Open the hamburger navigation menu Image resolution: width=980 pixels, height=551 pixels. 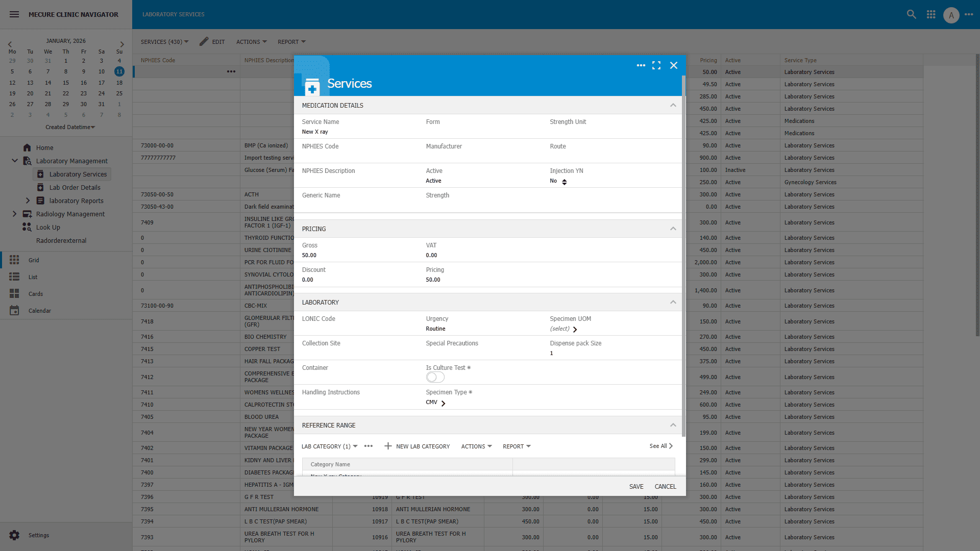(x=14, y=14)
